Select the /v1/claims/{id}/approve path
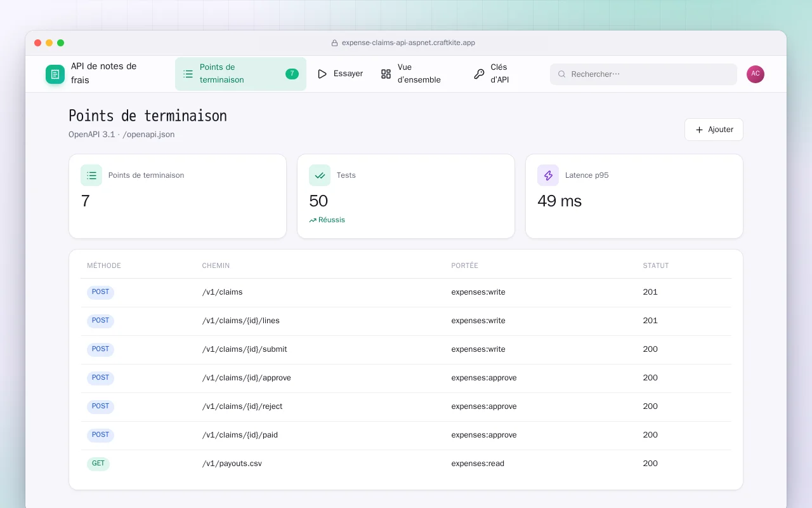Screen dimensions: 812x508 tap(247, 378)
